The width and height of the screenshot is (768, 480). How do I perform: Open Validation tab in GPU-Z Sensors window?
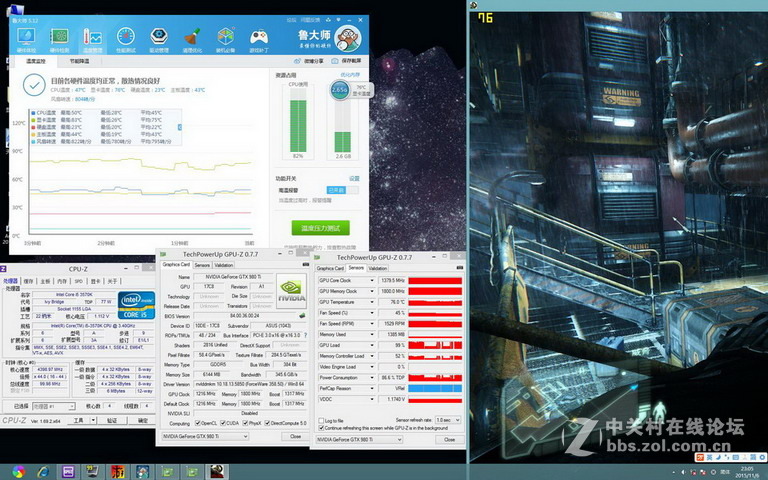point(378,268)
